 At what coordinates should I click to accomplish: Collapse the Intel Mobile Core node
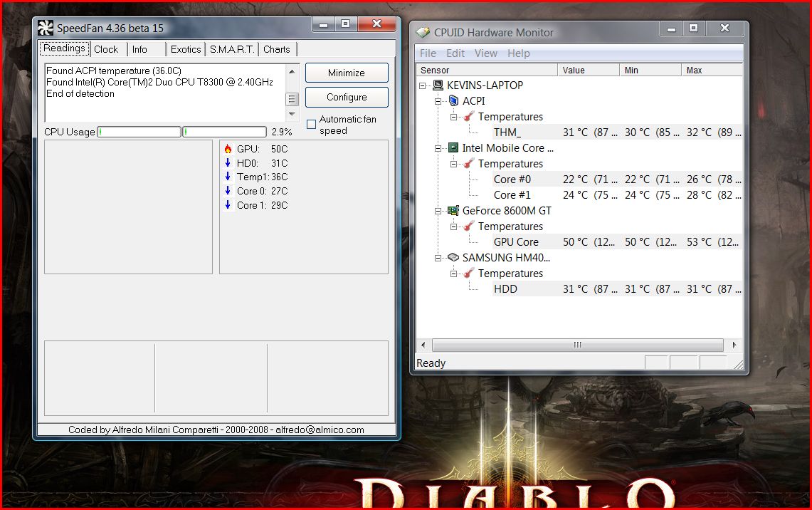point(438,148)
